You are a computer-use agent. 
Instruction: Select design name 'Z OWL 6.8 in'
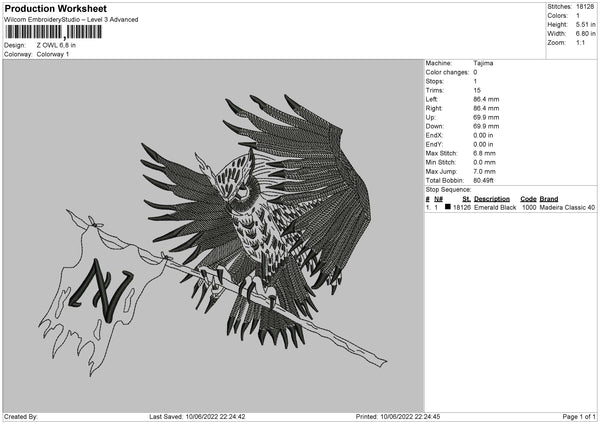(56, 45)
